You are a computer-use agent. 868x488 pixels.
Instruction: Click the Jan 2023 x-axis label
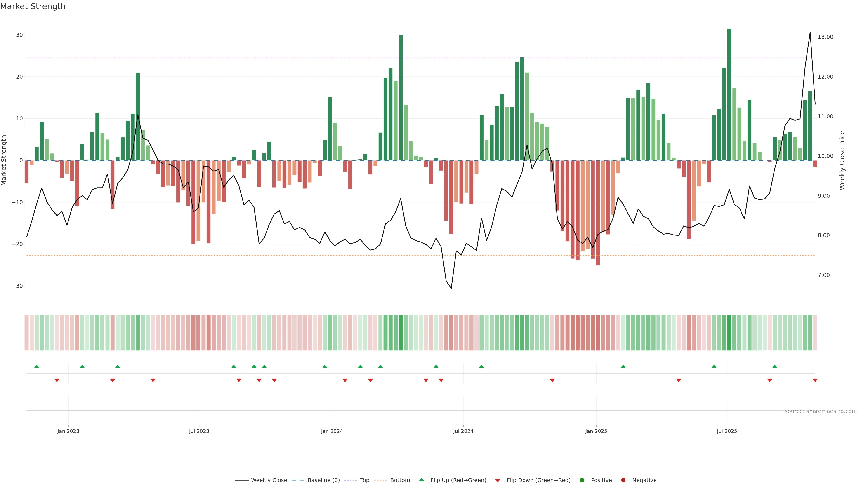click(x=68, y=431)
